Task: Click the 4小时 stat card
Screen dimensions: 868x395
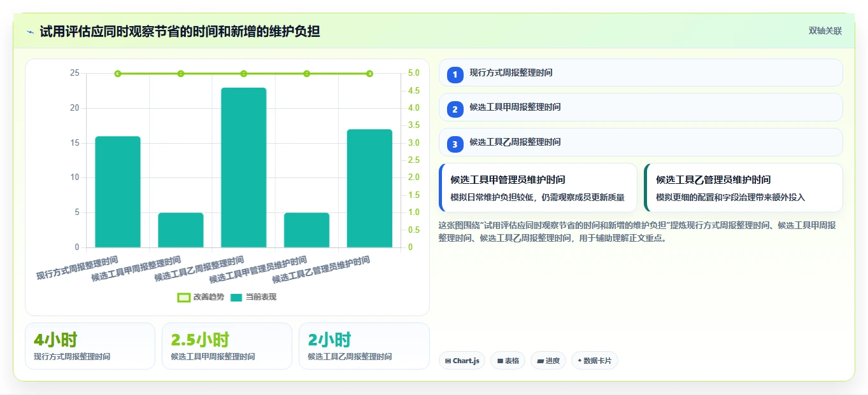Action: (90, 346)
